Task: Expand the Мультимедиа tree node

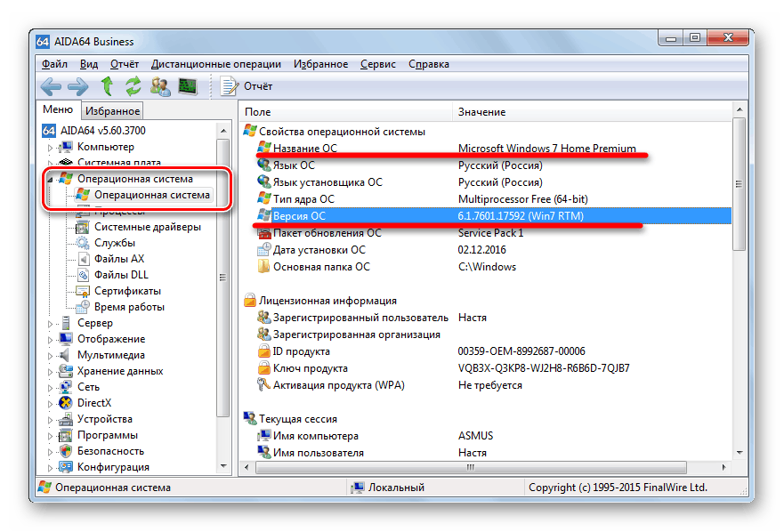Action: pyautogui.click(x=50, y=356)
